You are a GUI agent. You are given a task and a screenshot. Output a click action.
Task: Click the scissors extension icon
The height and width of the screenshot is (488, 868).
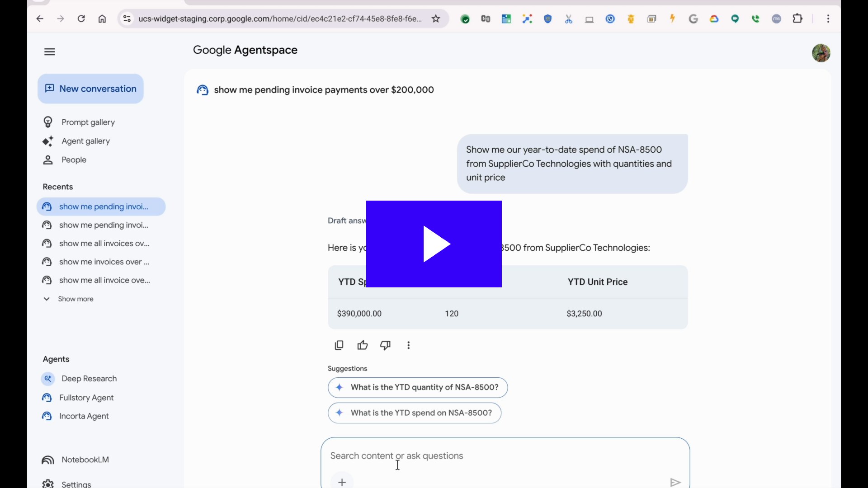tap(569, 19)
